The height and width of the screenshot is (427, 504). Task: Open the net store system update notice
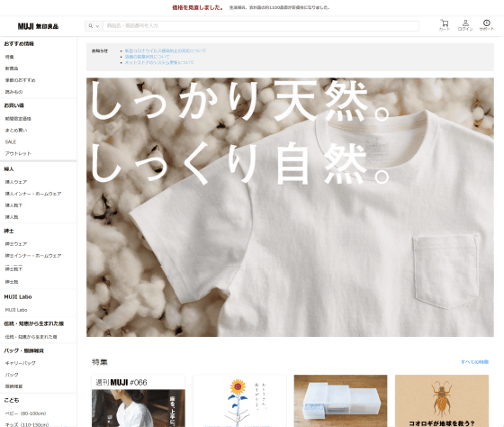[159, 62]
